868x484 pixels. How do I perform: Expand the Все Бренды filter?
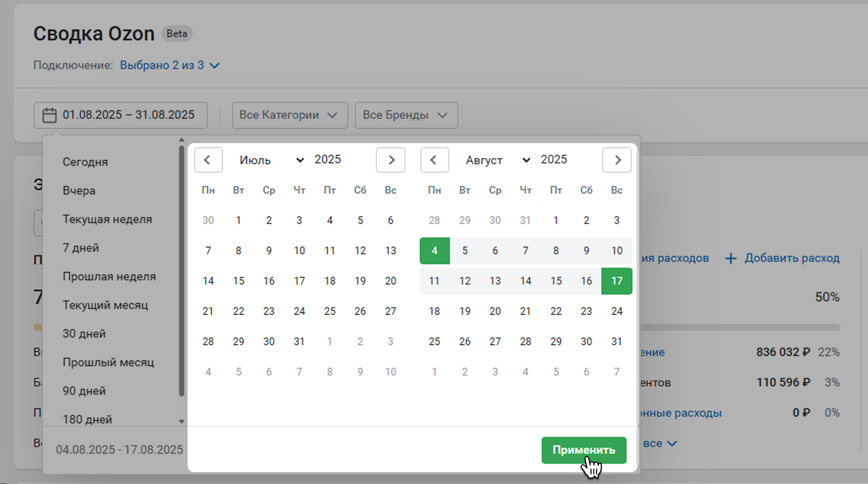[x=406, y=115]
